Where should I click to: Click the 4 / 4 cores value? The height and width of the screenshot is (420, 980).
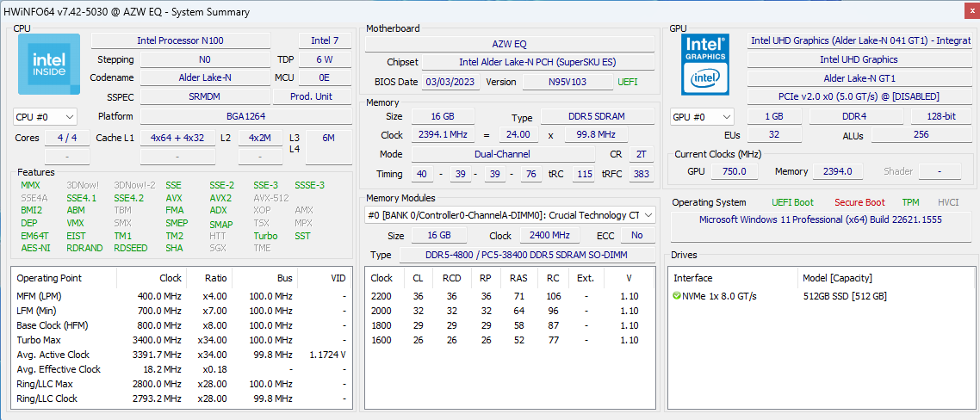click(67, 138)
